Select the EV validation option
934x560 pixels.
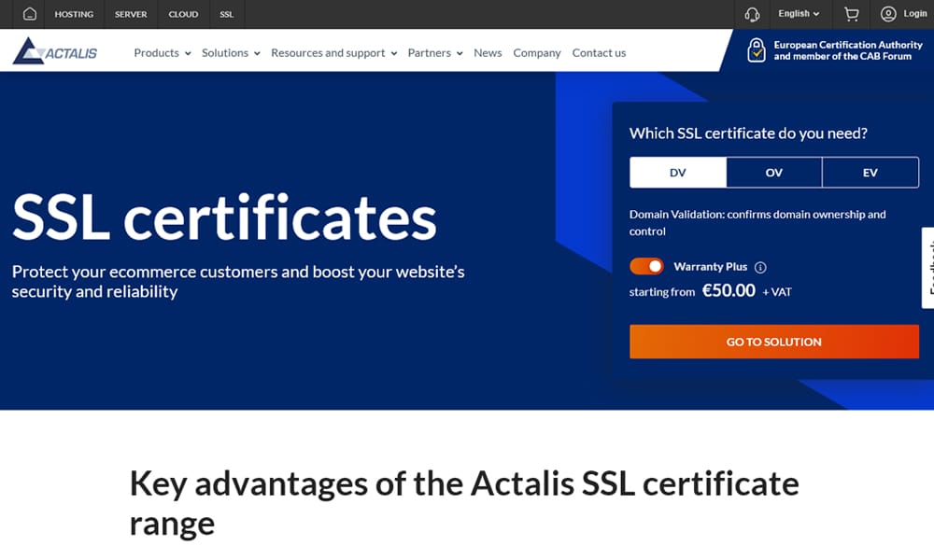click(x=870, y=172)
